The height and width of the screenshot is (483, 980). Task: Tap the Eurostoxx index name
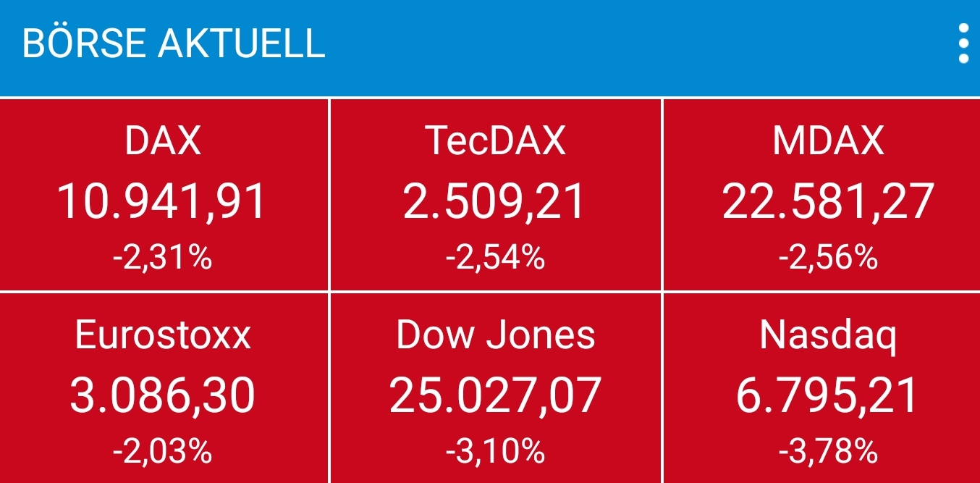pos(164,335)
